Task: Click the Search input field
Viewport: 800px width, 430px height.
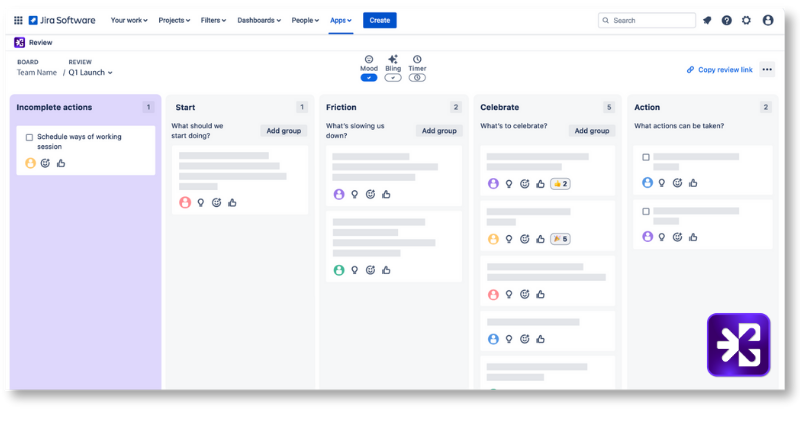Action: click(x=646, y=20)
